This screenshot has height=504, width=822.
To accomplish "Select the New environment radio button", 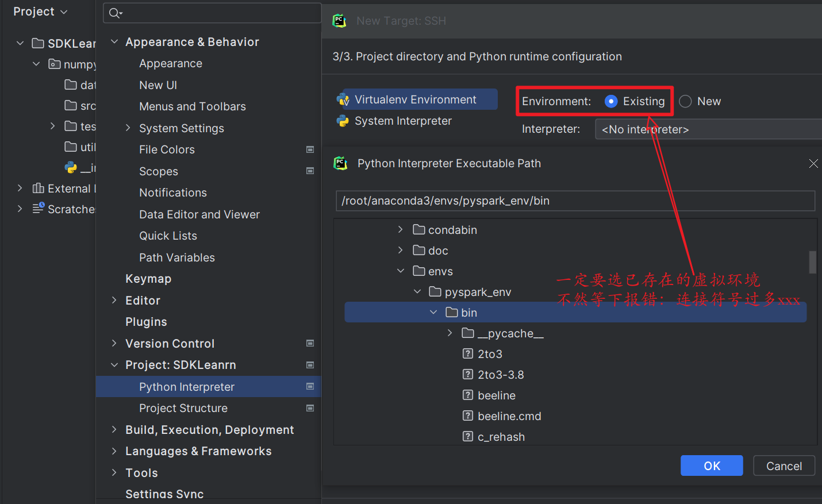I will [685, 102].
